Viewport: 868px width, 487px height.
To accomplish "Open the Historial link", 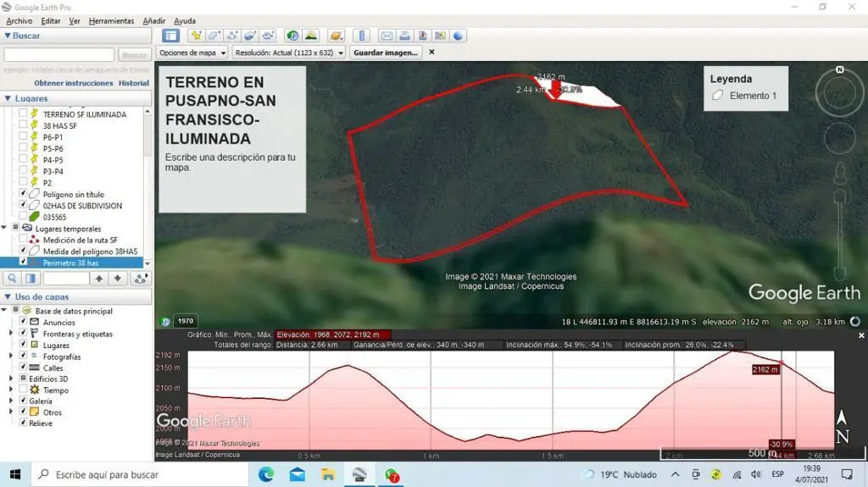I will tap(134, 83).
